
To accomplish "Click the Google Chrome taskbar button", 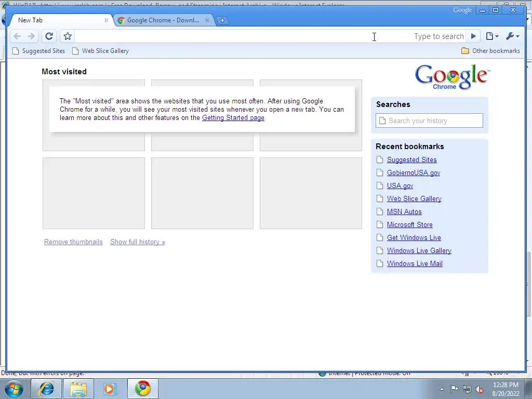I will [143, 389].
